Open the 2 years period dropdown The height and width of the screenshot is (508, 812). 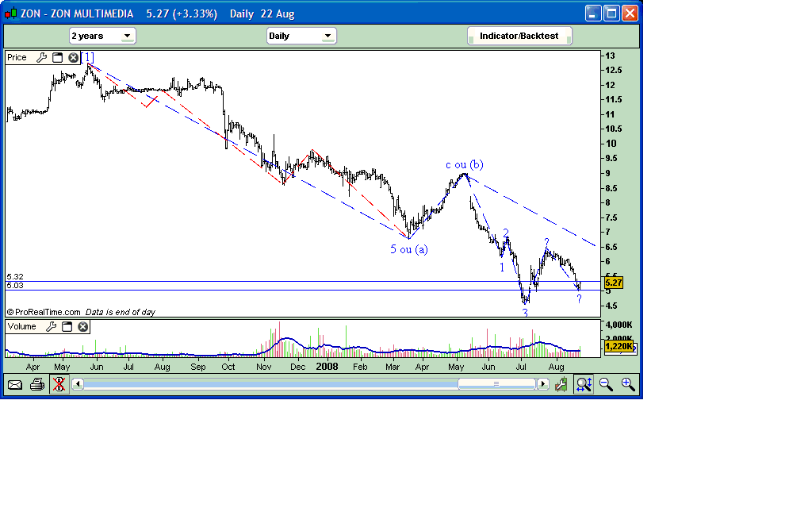[102, 36]
